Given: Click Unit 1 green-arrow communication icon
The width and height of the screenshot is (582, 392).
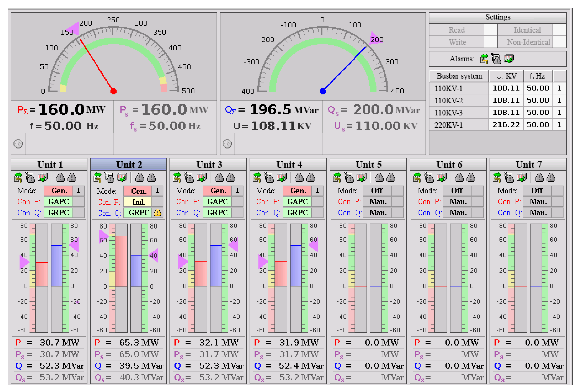Looking at the screenshot, I should click(18, 178).
